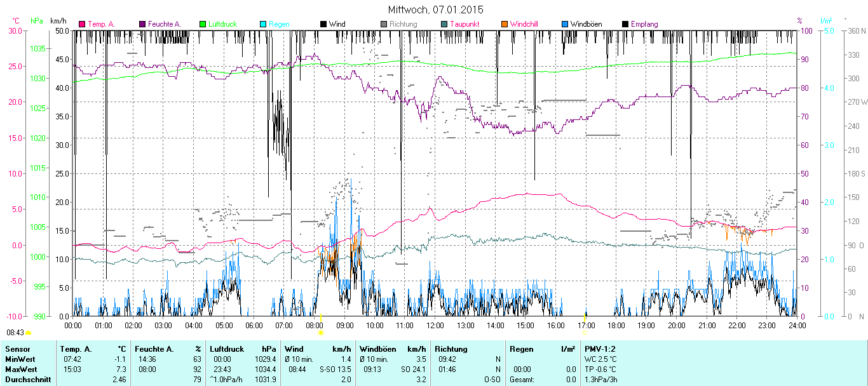Click the black Empfang legend square
The image size is (868, 386).
click(x=625, y=24)
